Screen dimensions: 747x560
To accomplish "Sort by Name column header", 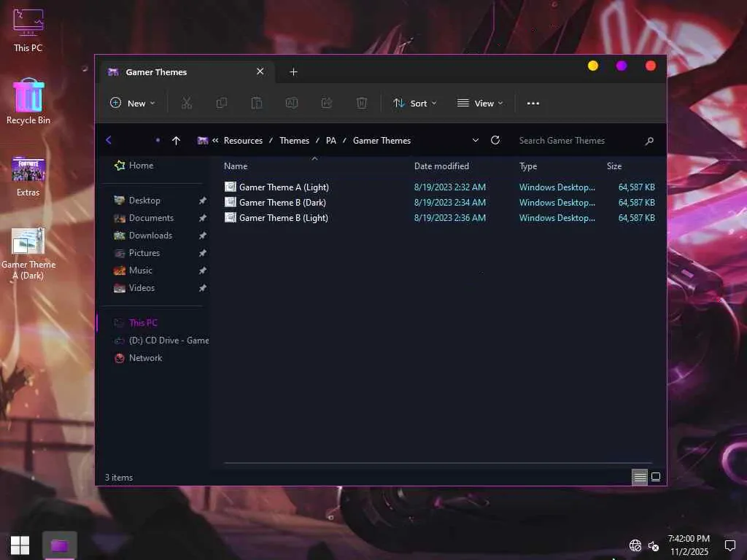I will pos(236,166).
